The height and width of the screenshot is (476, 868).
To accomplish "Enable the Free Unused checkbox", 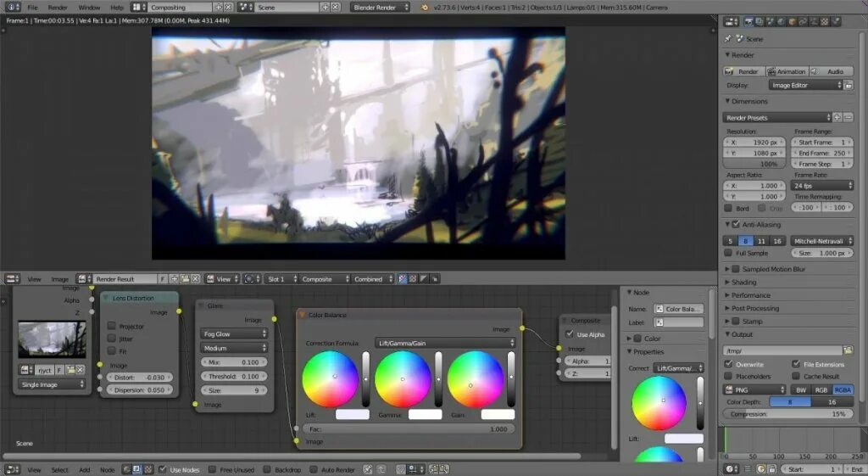I will [212, 469].
